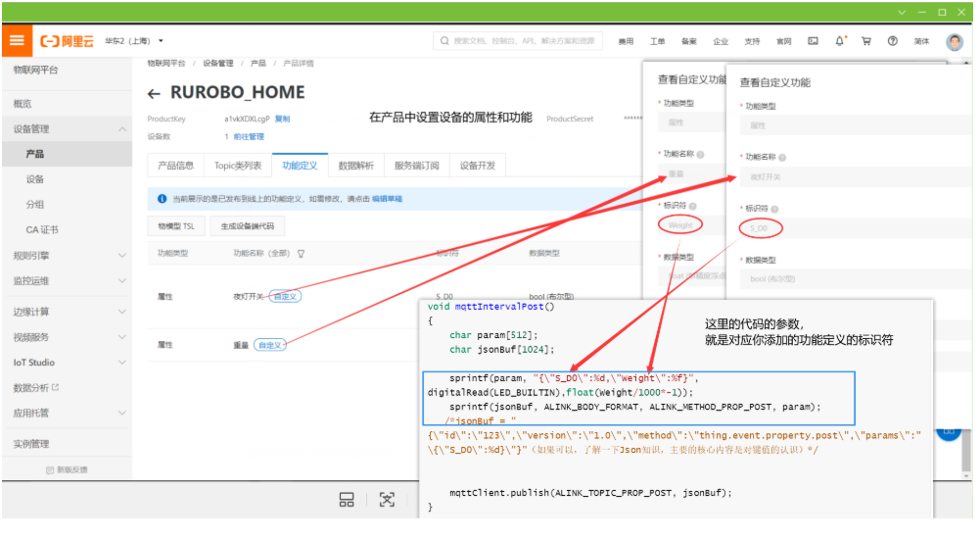This screenshot has width=980, height=537.
Task: Click the 前往管理 link
Action: point(249,136)
